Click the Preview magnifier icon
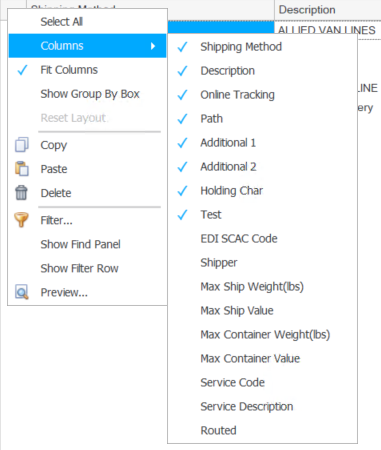The image size is (381, 450). [22, 292]
